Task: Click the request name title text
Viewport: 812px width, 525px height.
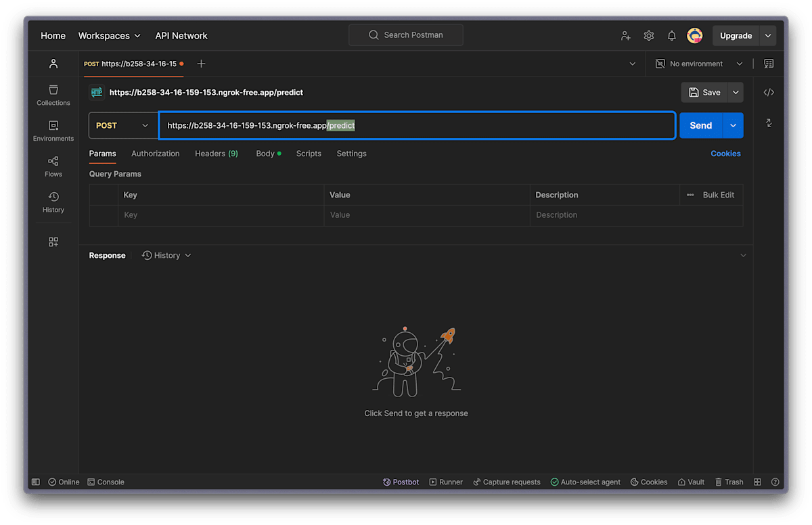Action: pyautogui.click(x=206, y=93)
